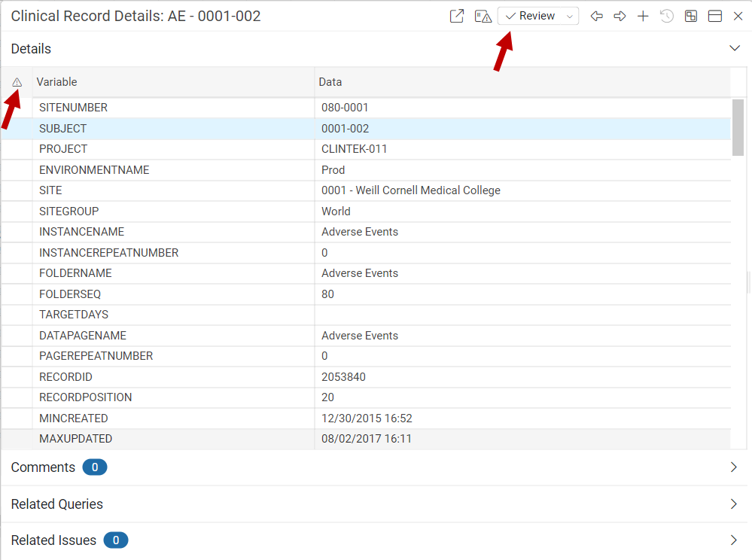Click the 080-0001 site number value
The image size is (752, 560).
tap(345, 108)
